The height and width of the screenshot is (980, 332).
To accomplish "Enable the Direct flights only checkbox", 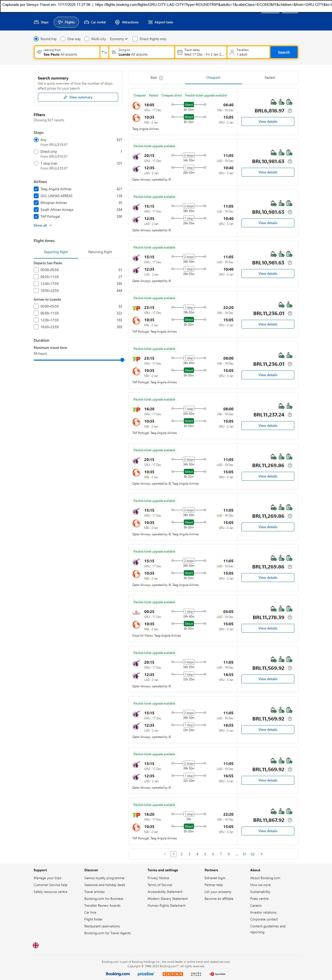I will (135, 39).
